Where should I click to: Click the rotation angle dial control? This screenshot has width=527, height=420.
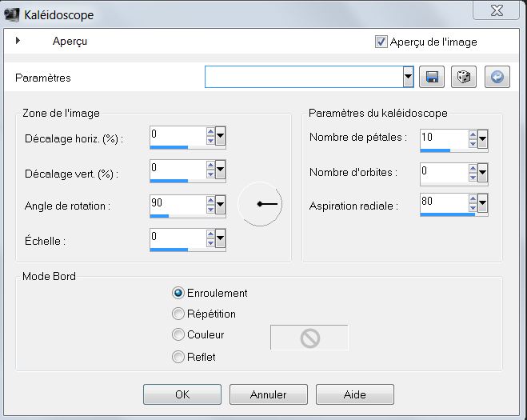pos(260,204)
